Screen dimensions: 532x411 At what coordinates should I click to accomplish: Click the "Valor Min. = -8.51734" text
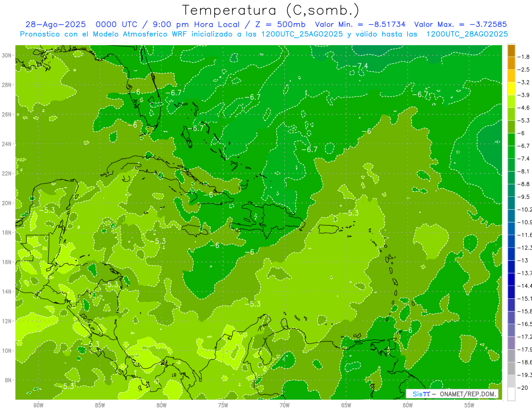coord(361,24)
